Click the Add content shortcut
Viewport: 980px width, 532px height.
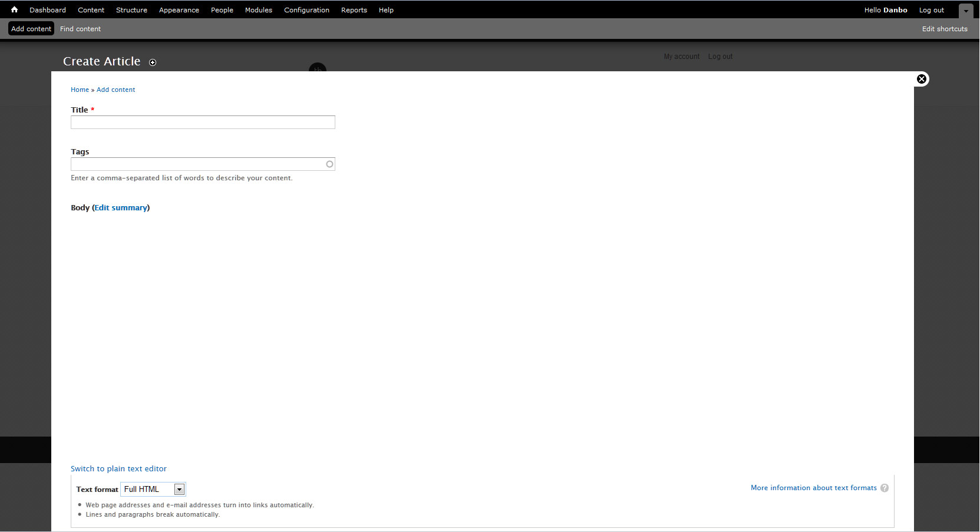tap(31, 28)
